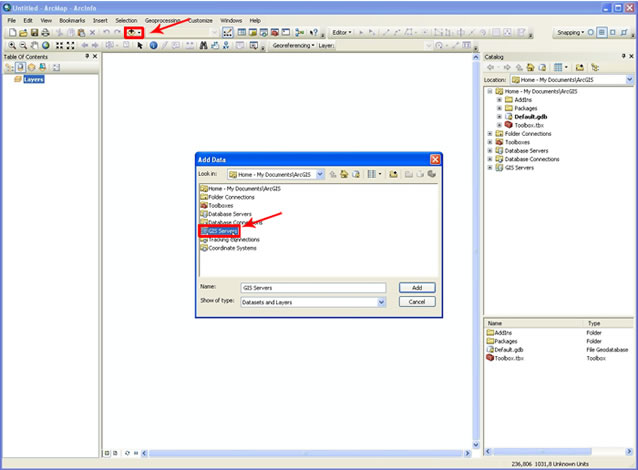Switch to layout view button at bottom
The width and height of the screenshot is (638, 470).
click(116, 453)
